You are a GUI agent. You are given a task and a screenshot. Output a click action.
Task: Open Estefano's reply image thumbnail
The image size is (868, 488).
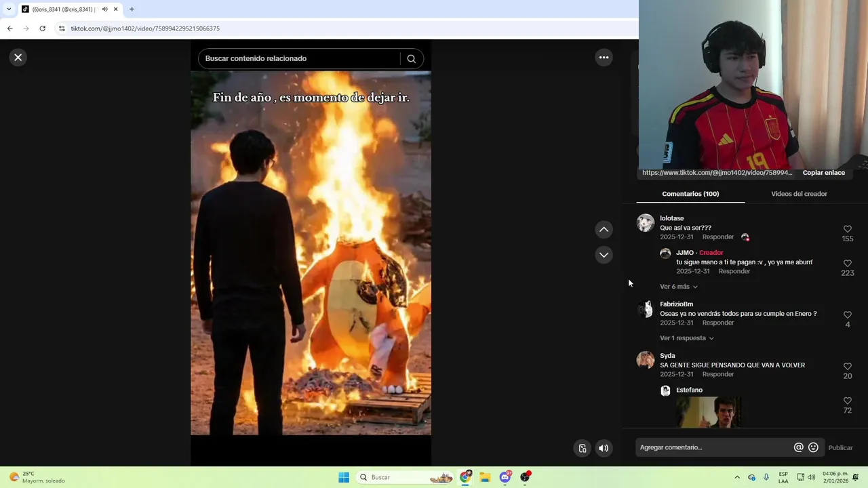[709, 412]
